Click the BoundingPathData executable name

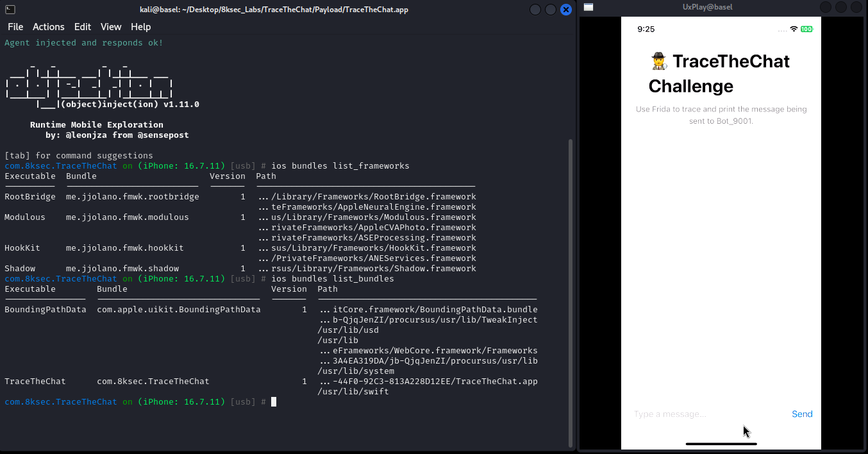click(46, 310)
